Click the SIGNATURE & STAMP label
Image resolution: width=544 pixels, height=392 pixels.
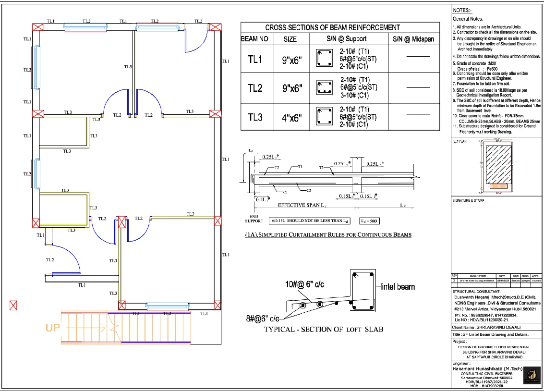(468, 200)
